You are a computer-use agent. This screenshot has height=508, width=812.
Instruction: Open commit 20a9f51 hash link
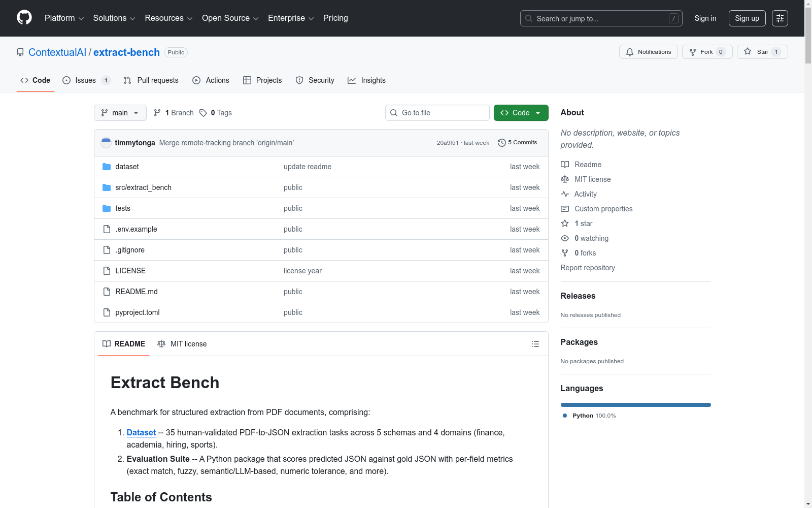[x=448, y=143]
